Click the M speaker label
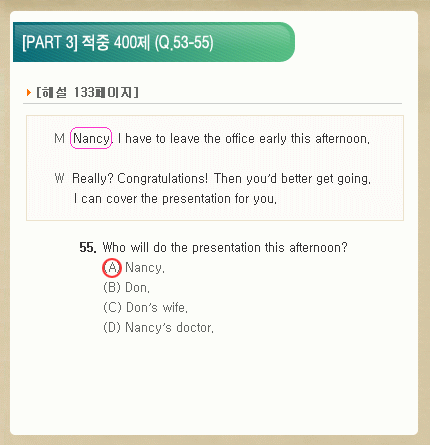 (59, 138)
